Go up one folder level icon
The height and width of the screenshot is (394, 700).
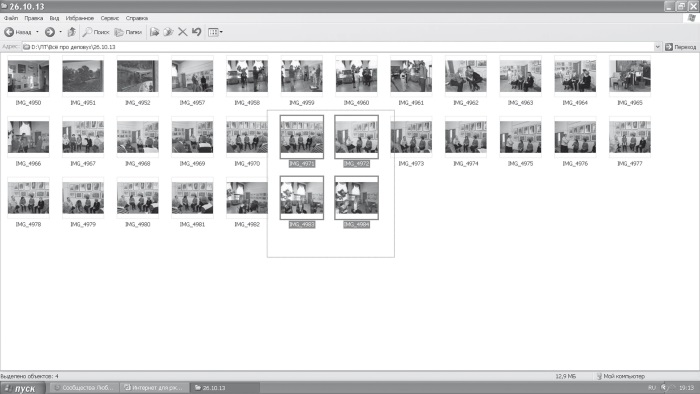pos(72,32)
